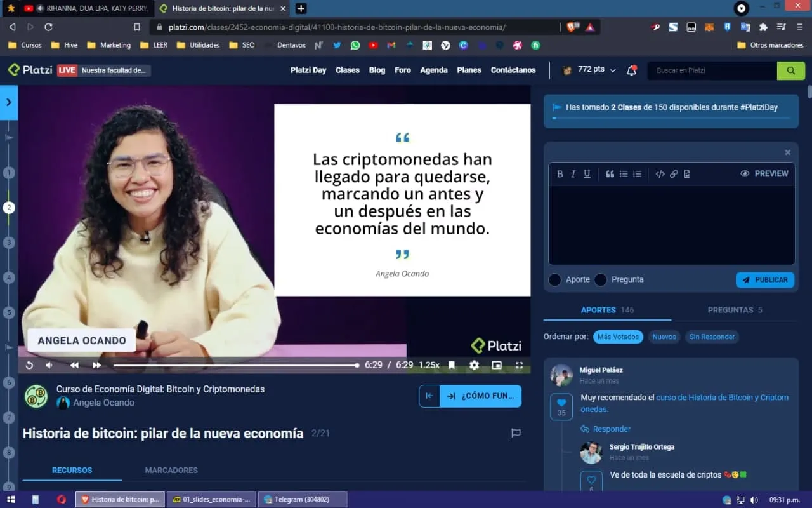The height and width of the screenshot is (508, 812).
Task: Report the class with the flag icon
Action: pyautogui.click(x=516, y=433)
